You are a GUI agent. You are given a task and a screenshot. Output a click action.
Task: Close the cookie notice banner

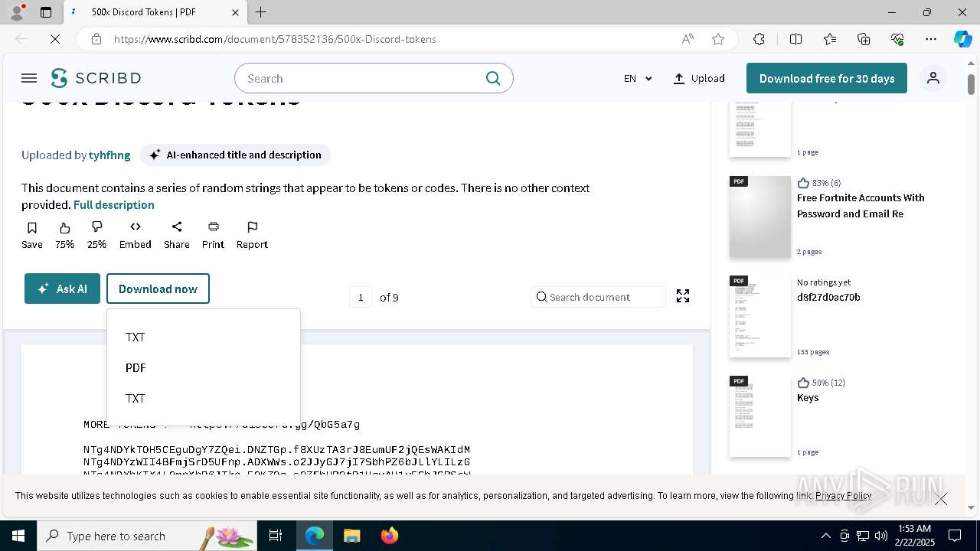tap(941, 499)
